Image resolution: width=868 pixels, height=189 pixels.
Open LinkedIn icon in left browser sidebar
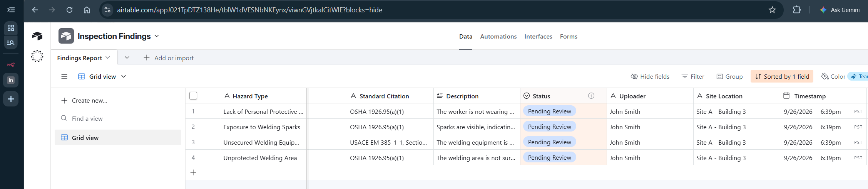pos(11,80)
